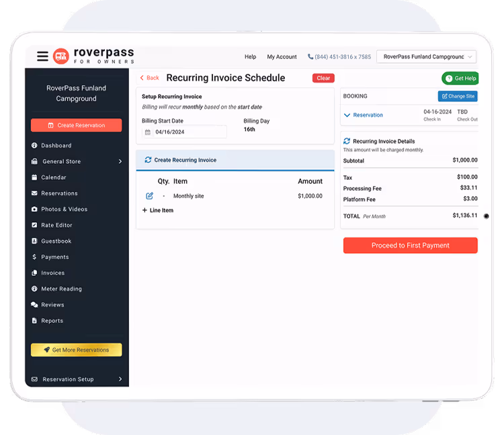Click the Get More Reservations button
The width and height of the screenshot is (504, 435).
76,350
